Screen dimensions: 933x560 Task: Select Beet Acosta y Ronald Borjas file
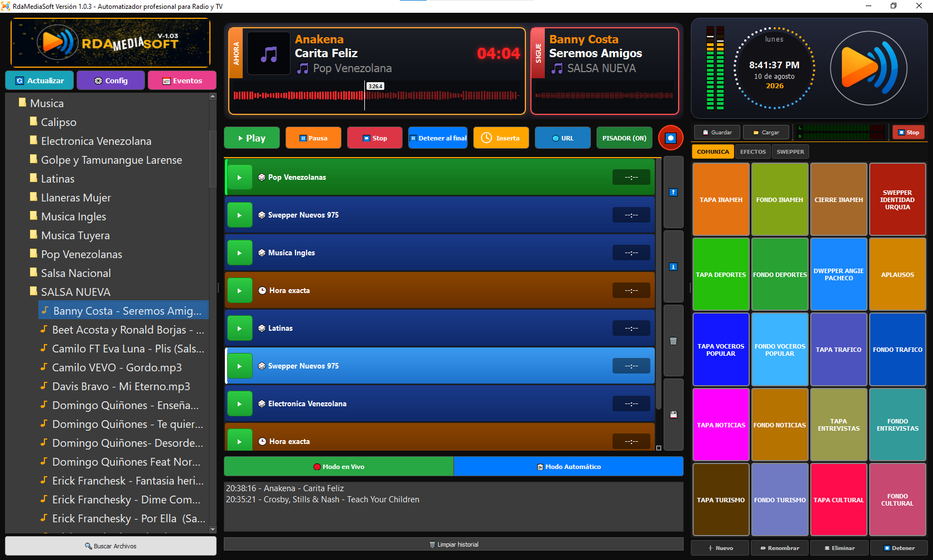(x=122, y=330)
